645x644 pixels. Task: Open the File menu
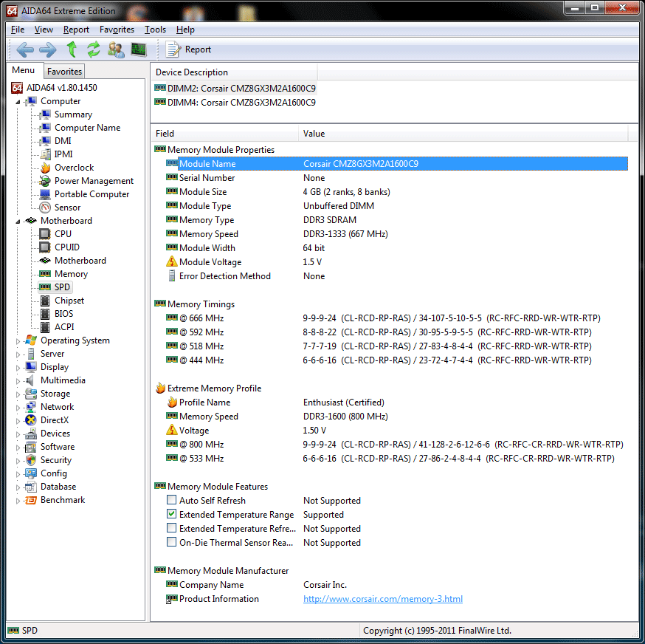17,30
